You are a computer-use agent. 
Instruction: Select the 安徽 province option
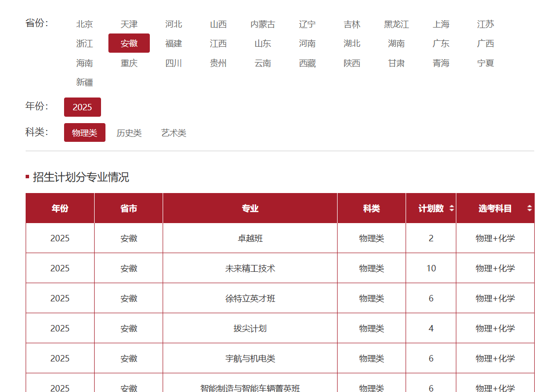[x=129, y=43]
